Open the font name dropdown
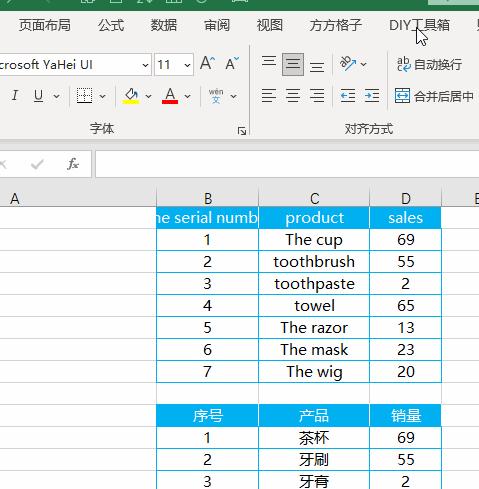 (x=145, y=65)
